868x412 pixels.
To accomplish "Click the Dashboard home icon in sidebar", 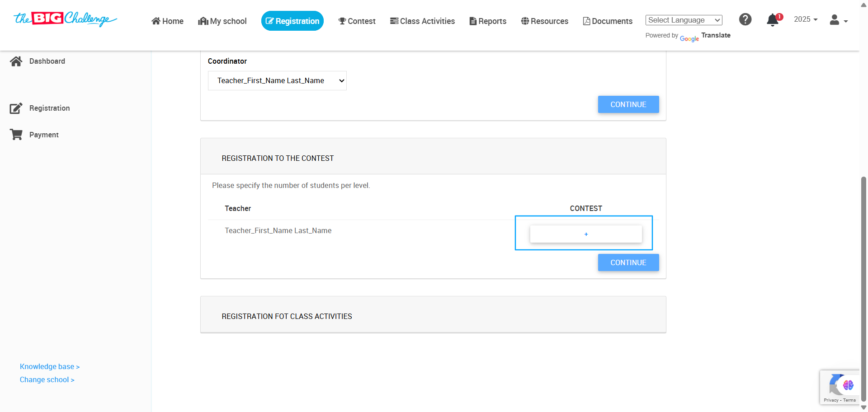I will click(16, 61).
